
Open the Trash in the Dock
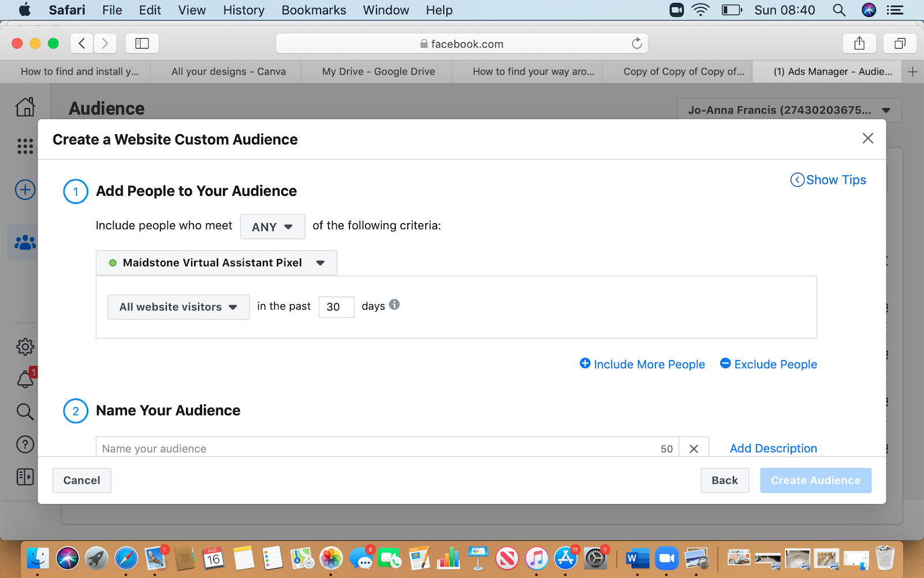885,558
